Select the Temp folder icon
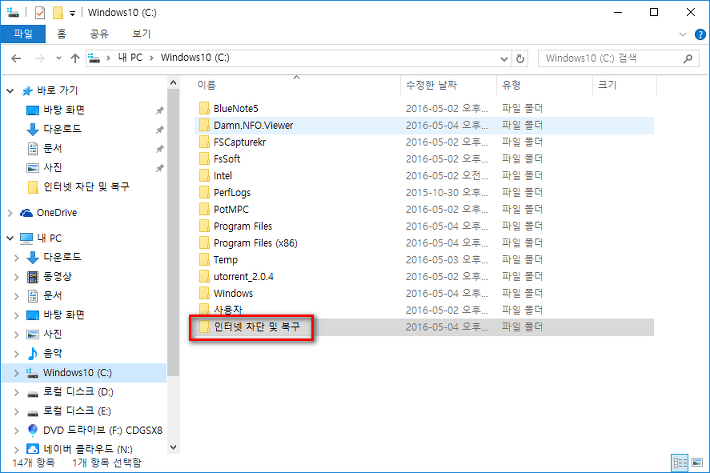This screenshot has width=710, height=473. (204, 259)
